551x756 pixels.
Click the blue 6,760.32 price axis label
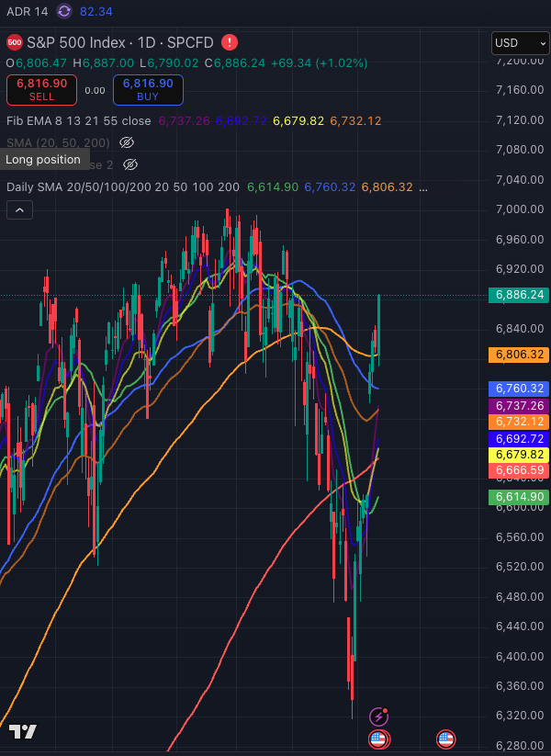(519, 389)
